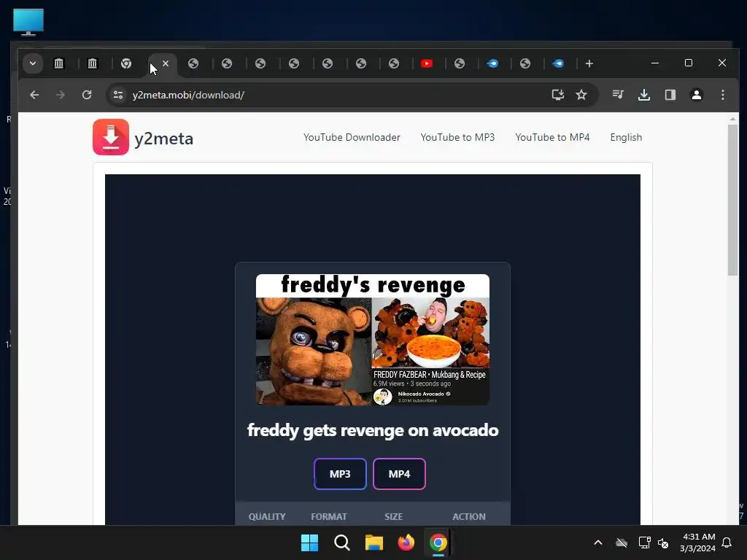Viewport: 747px width, 560px height.
Task: Click the FORMAT column header
Action: [x=329, y=517]
